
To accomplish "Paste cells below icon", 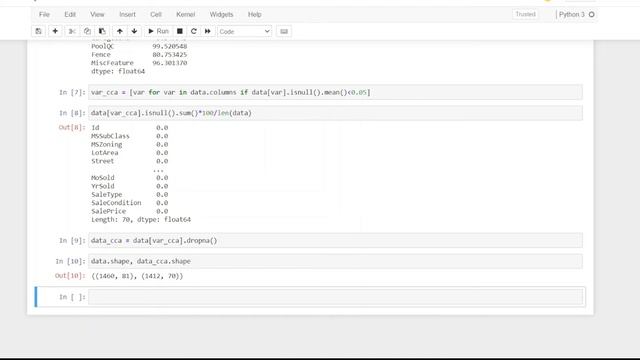I will [102, 31].
